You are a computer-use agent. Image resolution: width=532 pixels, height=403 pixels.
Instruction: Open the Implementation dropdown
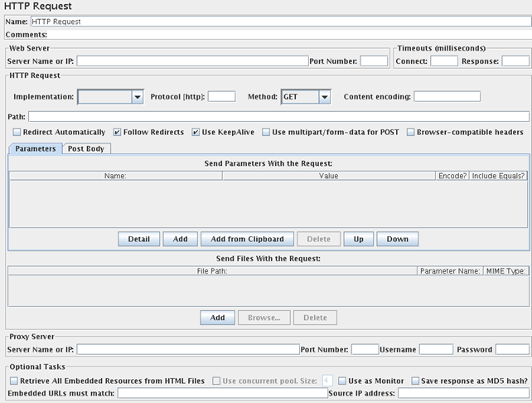137,97
